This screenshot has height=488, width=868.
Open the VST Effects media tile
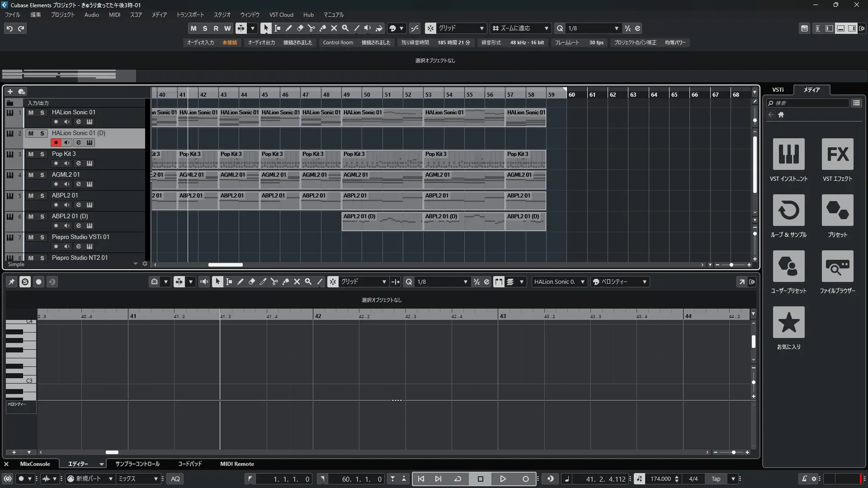837,155
